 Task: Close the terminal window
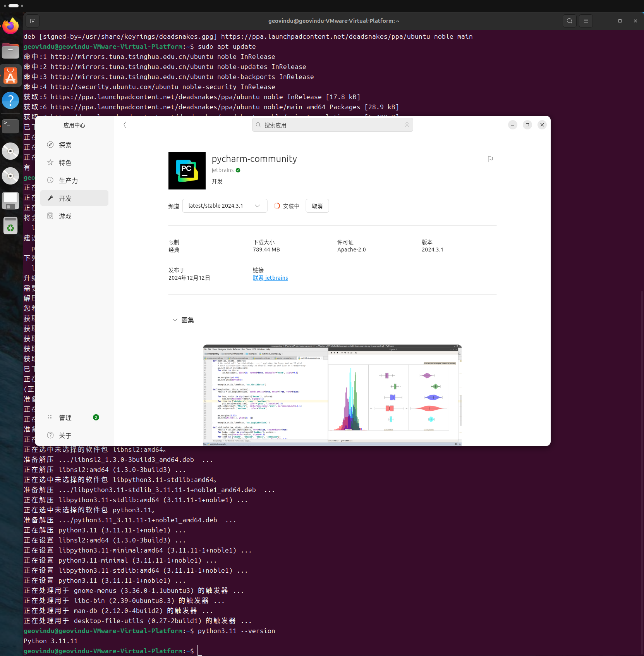(x=635, y=21)
